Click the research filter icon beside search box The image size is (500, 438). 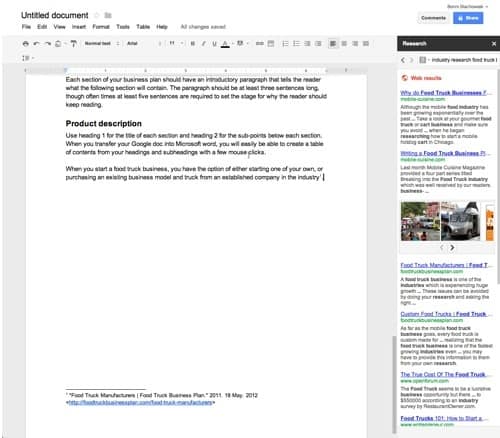pyautogui.click(x=422, y=60)
